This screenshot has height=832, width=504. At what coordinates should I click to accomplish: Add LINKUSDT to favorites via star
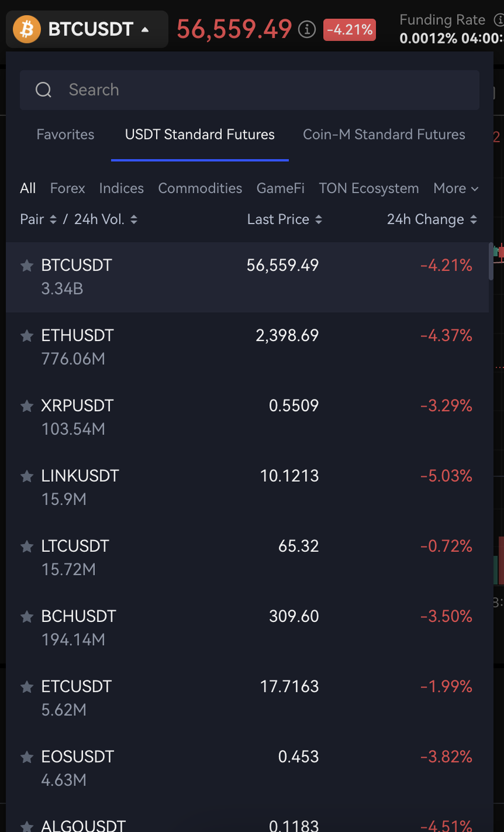[x=27, y=477]
